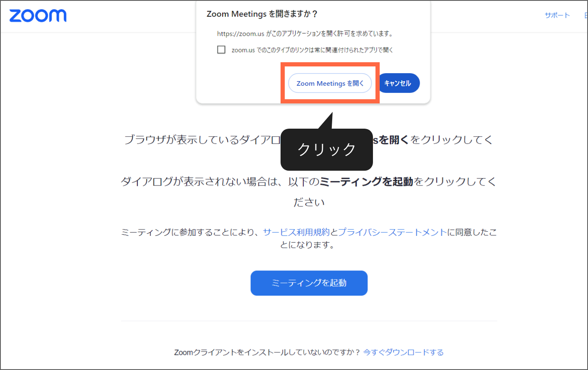This screenshot has width=588, height=370.
Task: Cancel the open Zoom Meetings dialog
Action: (x=398, y=83)
